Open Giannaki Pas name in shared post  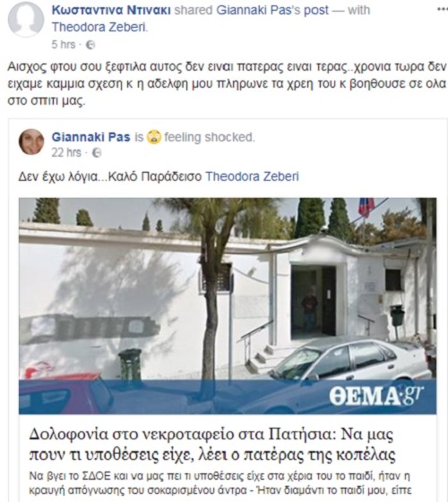(91, 137)
